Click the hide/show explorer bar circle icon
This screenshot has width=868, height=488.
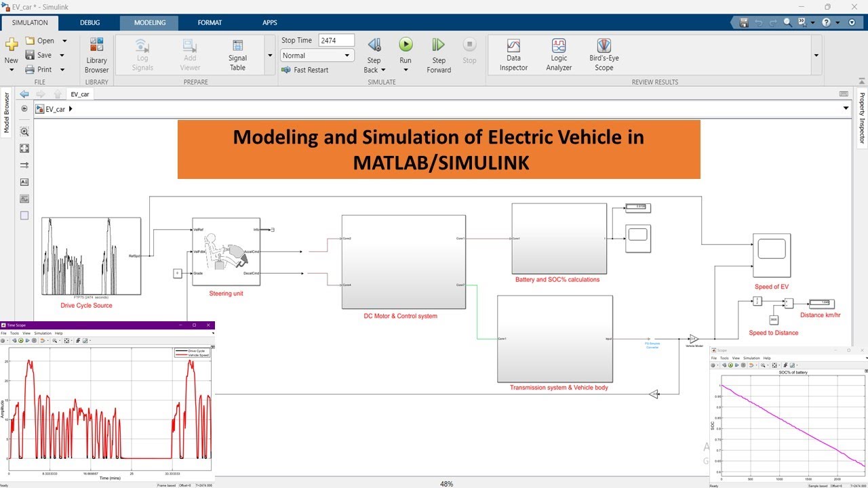tap(24, 108)
